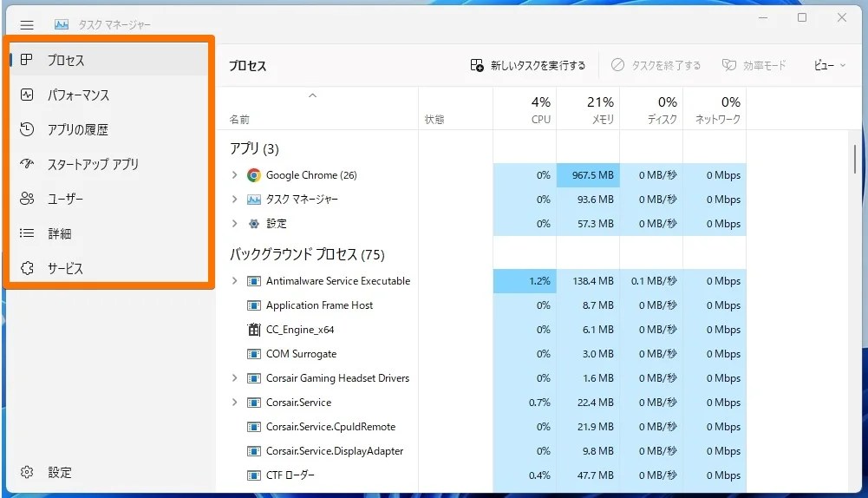Select the 47.7 MB memory cell
The height and width of the screenshot is (498, 868).
click(x=588, y=475)
